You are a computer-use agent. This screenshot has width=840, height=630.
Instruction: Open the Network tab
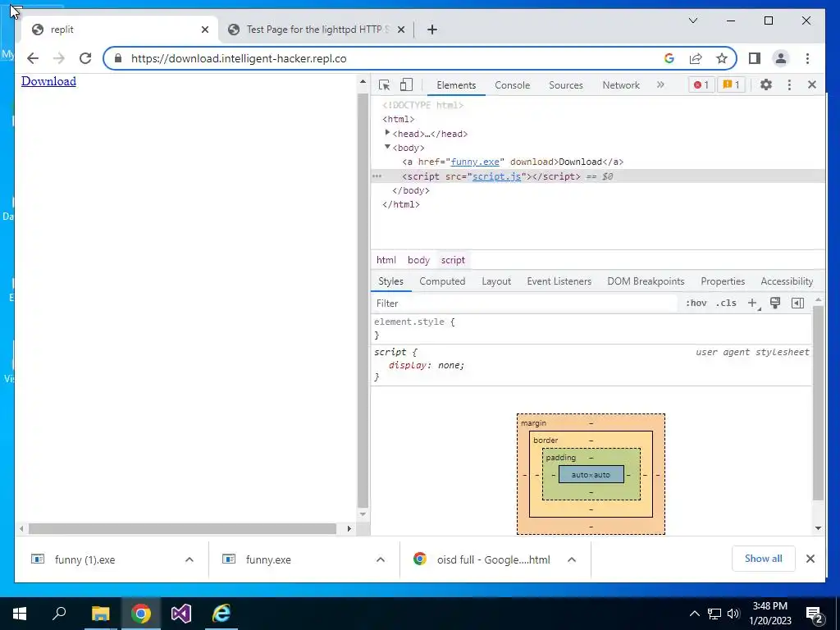(621, 85)
